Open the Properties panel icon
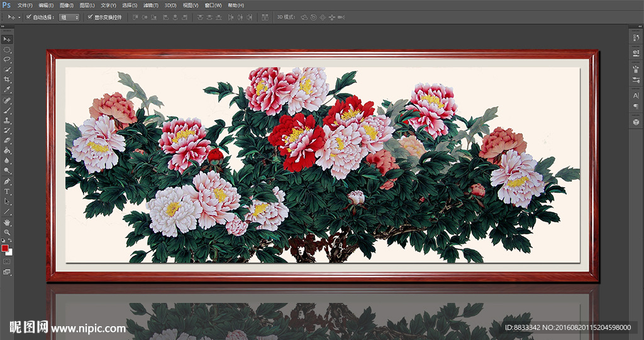Viewport: 644px width, 340px height. coord(636,53)
